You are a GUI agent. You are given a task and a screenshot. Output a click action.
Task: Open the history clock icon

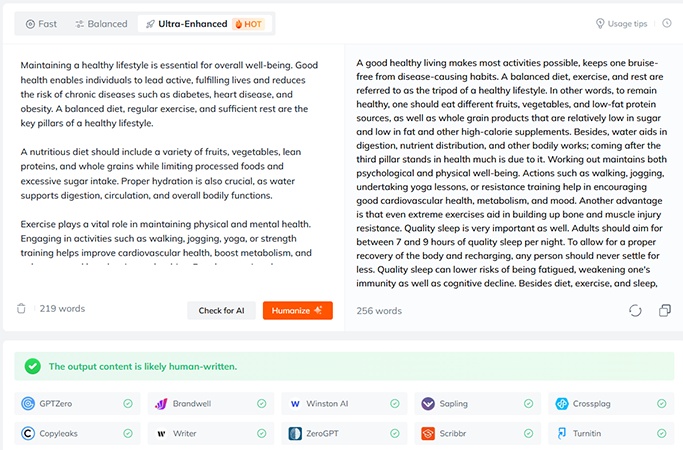click(x=667, y=23)
